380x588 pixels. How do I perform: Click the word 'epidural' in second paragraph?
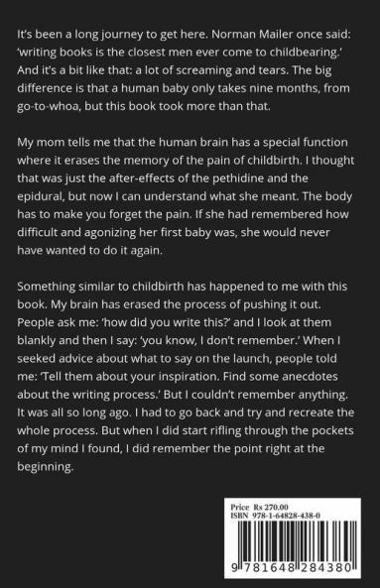point(40,196)
